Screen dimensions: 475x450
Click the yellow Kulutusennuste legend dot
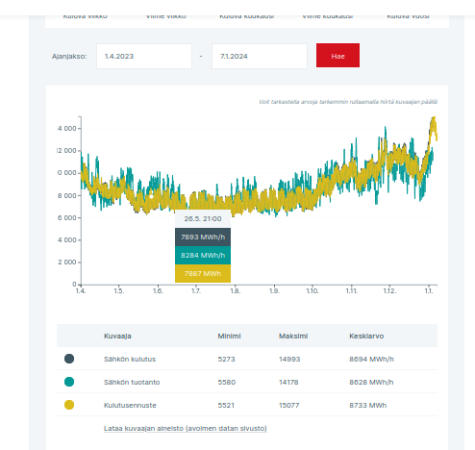pos(69,405)
